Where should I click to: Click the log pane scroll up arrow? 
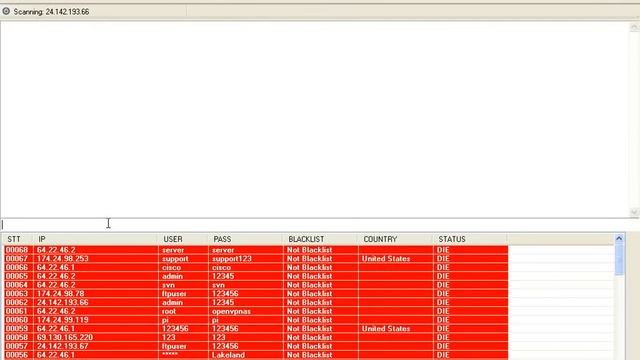[x=634, y=27]
